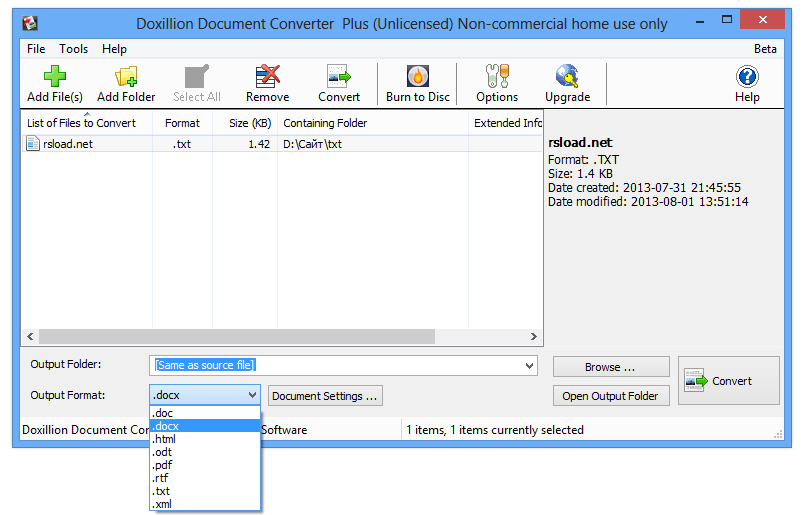The width and height of the screenshot is (810, 515).
Task: Click the Add Folder icon
Action: pyautogui.click(x=126, y=76)
